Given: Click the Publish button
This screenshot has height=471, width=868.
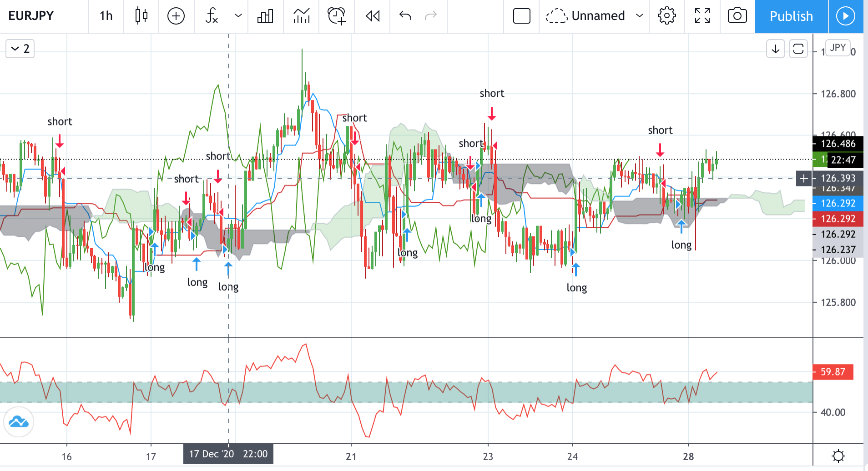Looking at the screenshot, I should point(791,16).
